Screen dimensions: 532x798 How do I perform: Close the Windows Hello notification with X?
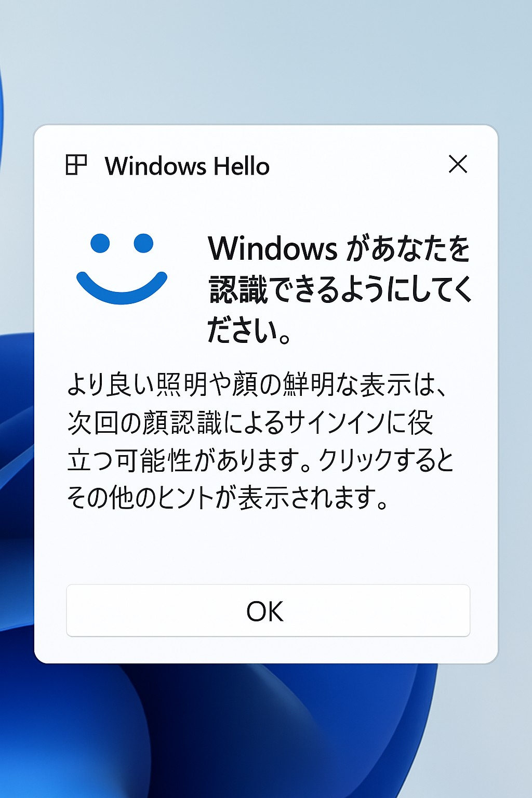coord(458,164)
